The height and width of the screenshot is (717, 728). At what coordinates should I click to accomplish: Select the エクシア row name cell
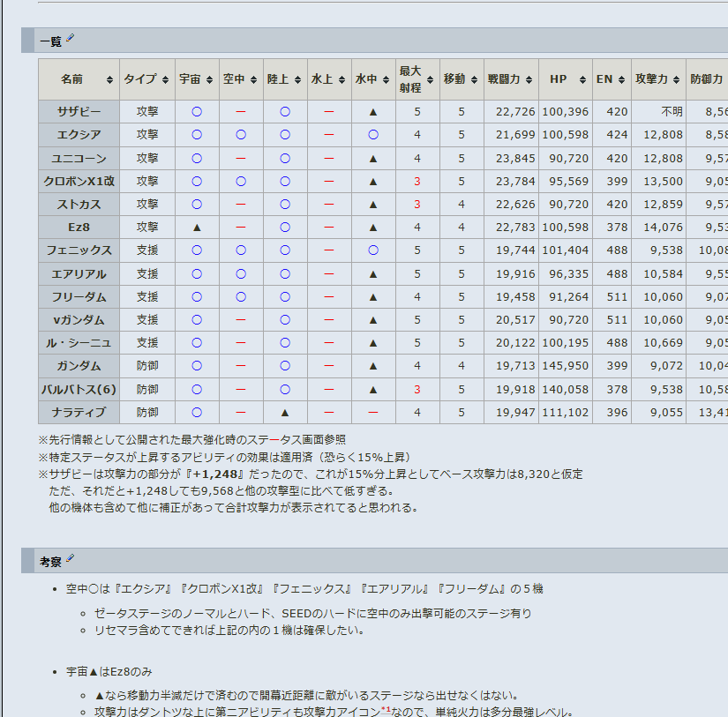tap(79, 135)
